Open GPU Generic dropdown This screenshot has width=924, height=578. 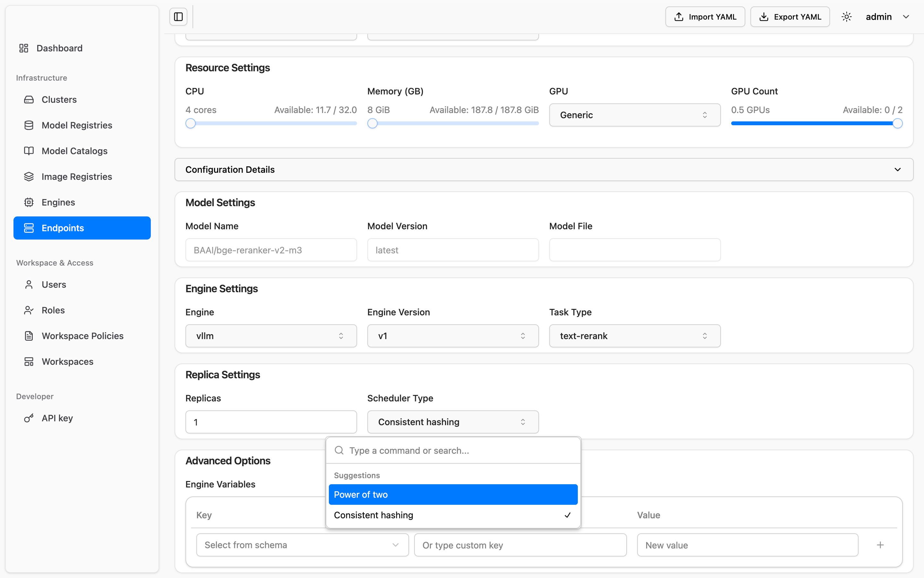[x=635, y=115]
